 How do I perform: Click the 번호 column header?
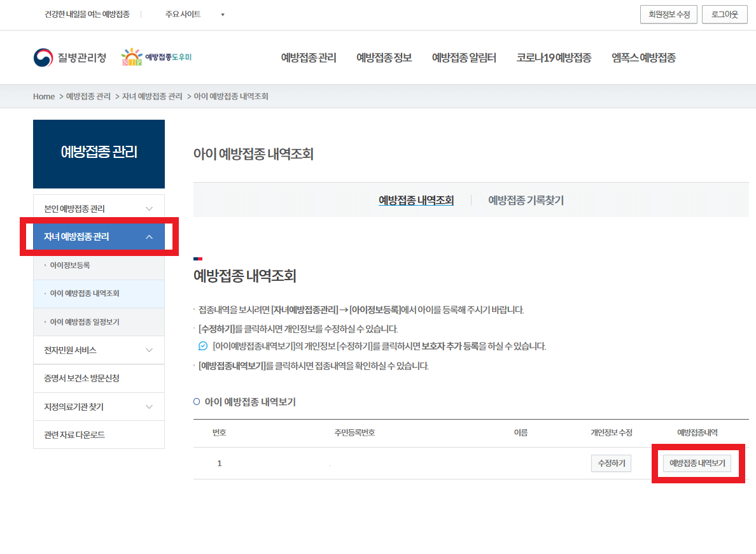click(220, 433)
